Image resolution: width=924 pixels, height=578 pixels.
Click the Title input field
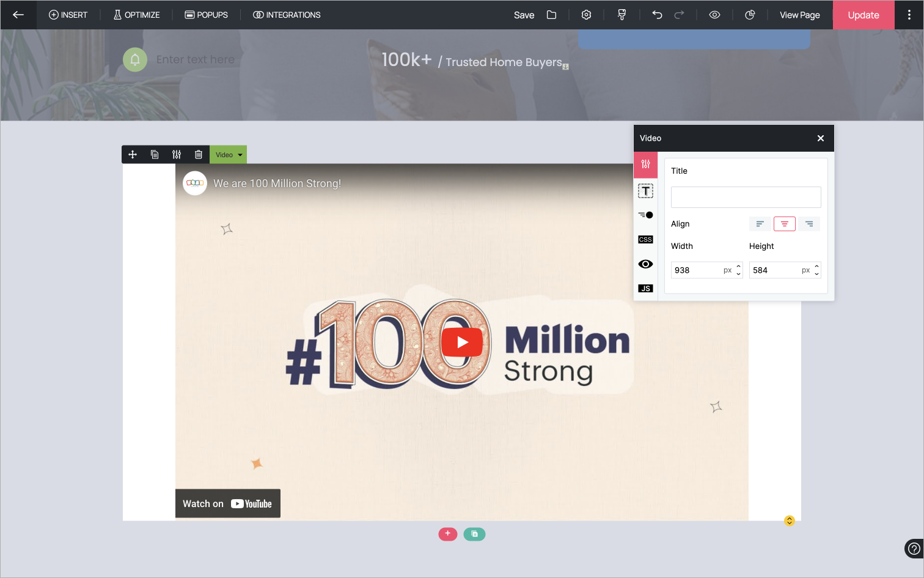(746, 197)
